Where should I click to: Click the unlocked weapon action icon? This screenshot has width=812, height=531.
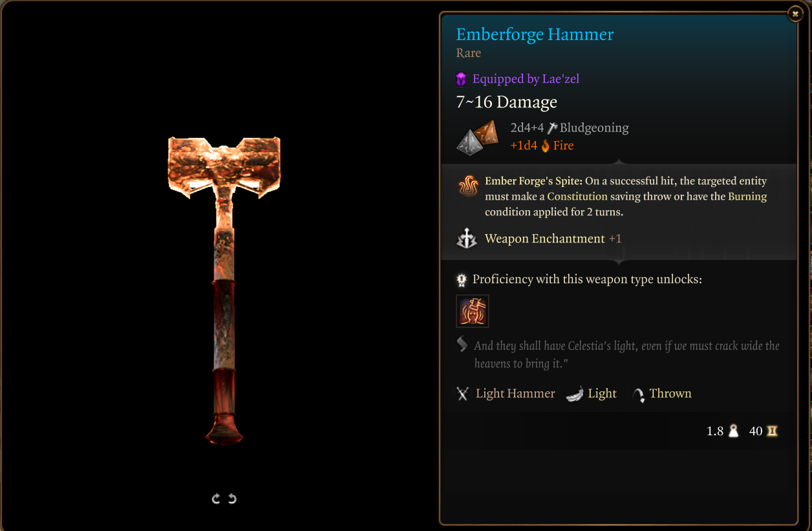473,311
